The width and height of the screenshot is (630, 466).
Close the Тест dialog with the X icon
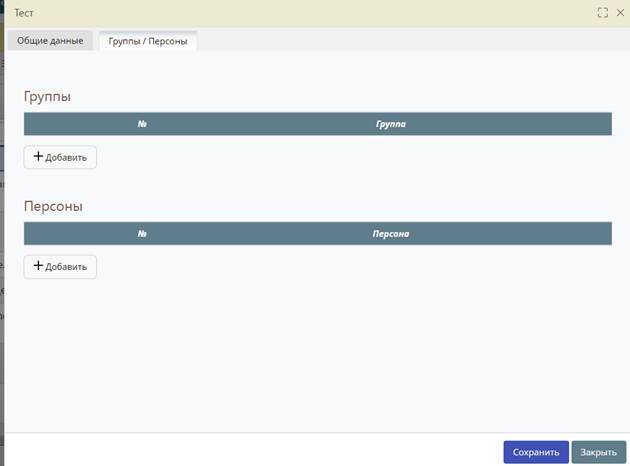coord(619,13)
